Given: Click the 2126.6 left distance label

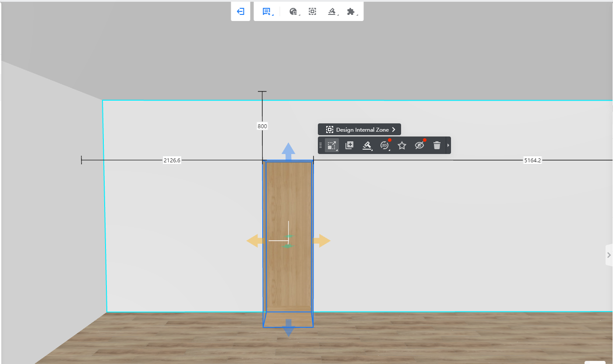Looking at the screenshot, I should click(172, 161).
